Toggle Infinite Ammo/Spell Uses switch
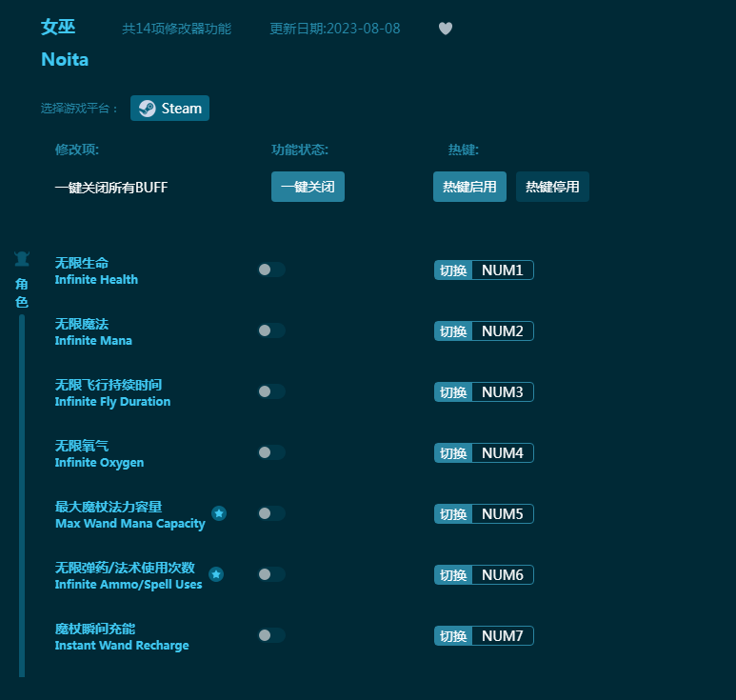 pyautogui.click(x=271, y=574)
